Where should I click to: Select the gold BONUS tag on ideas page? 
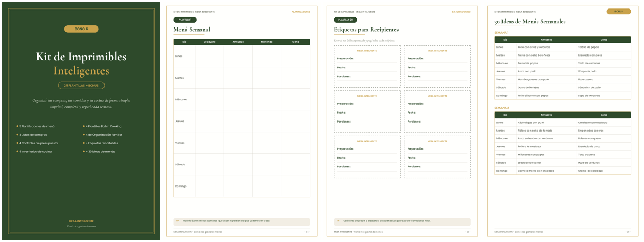click(618, 11)
